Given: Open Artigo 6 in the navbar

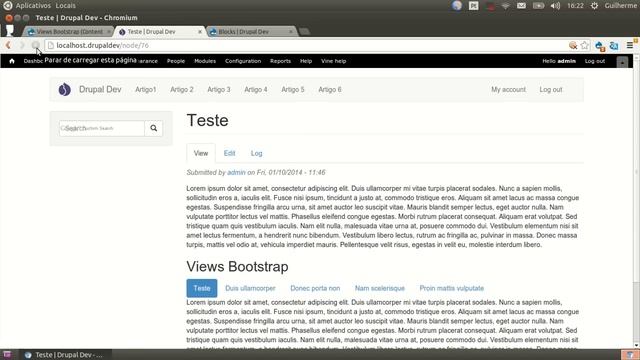Looking at the screenshot, I should point(330,89).
